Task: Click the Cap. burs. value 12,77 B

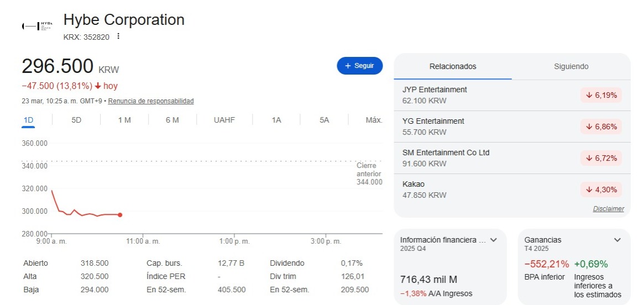Action: pos(231,263)
